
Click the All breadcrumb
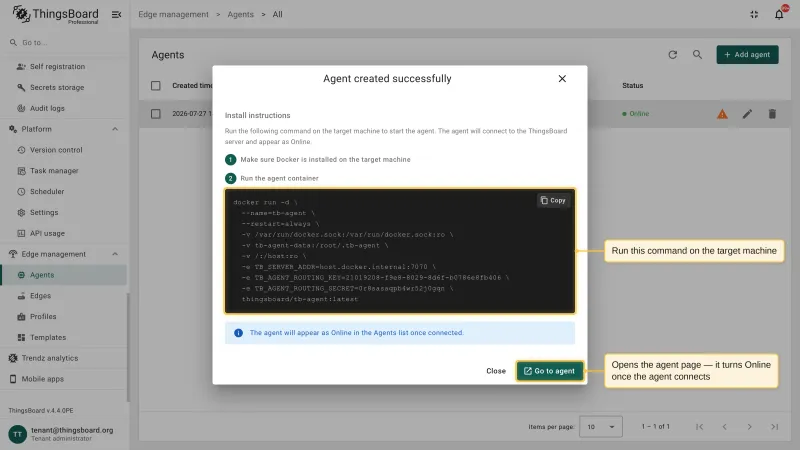pyautogui.click(x=277, y=14)
